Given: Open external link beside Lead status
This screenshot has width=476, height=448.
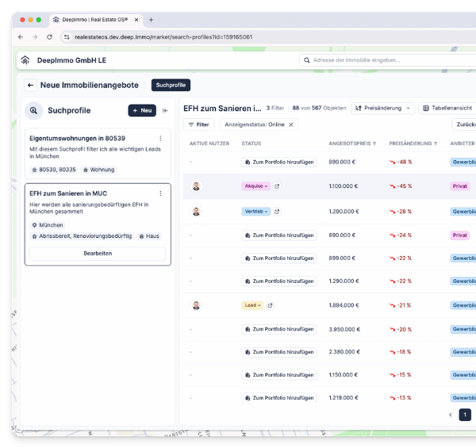Looking at the screenshot, I should click(x=271, y=305).
